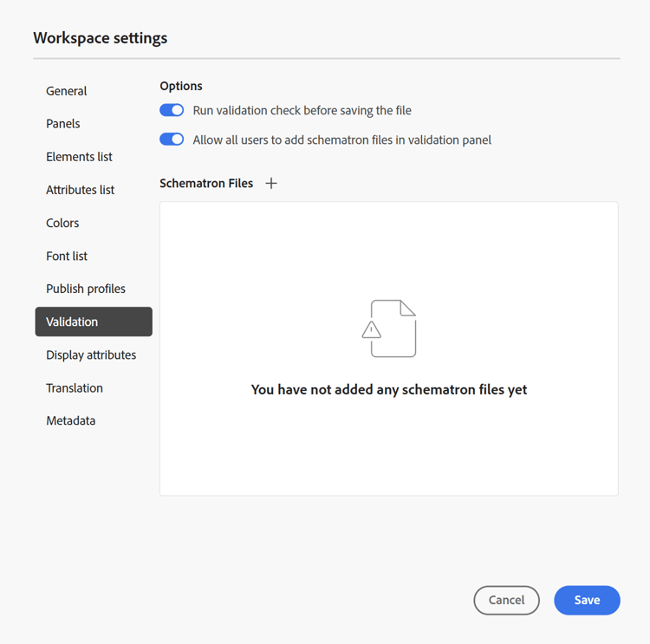Open the General settings tab

click(67, 91)
